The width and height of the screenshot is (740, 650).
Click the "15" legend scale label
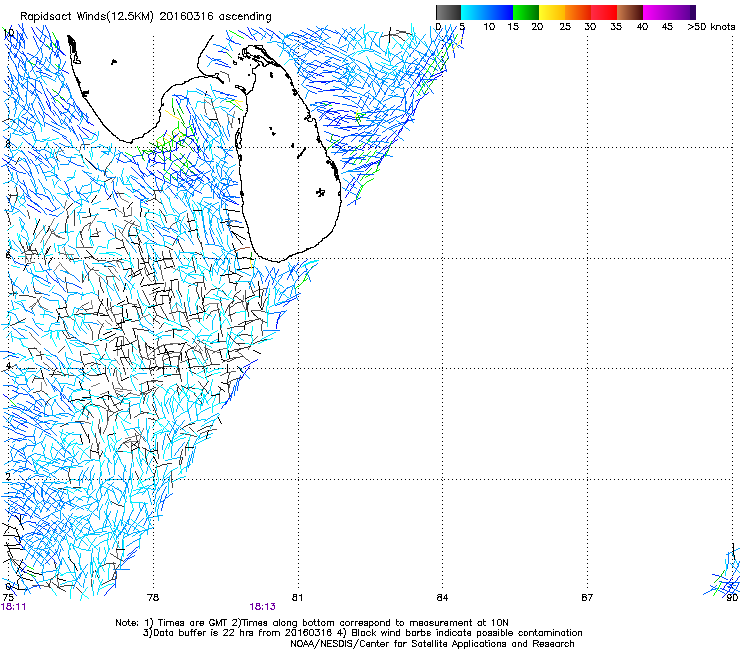click(x=513, y=27)
